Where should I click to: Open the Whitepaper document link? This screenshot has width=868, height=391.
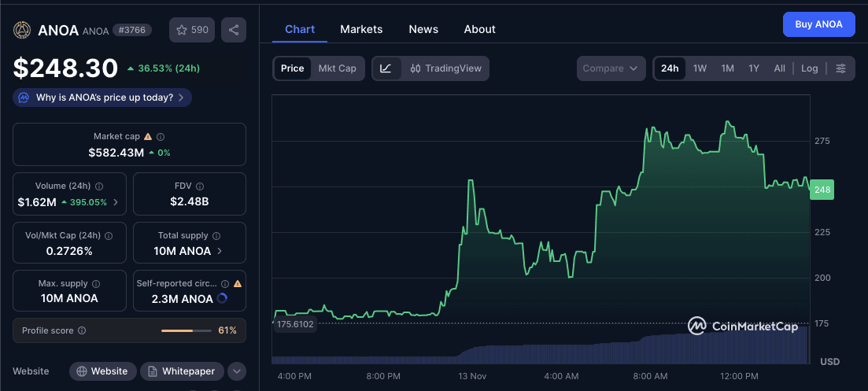click(x=182, y=371)
